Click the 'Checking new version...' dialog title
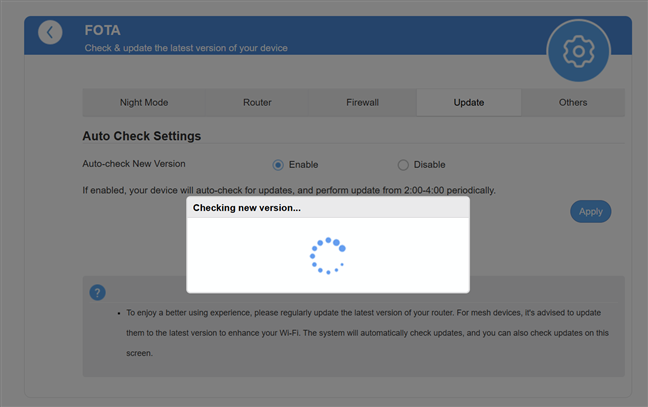Screen dimensions: 648x407 point(247,208)
